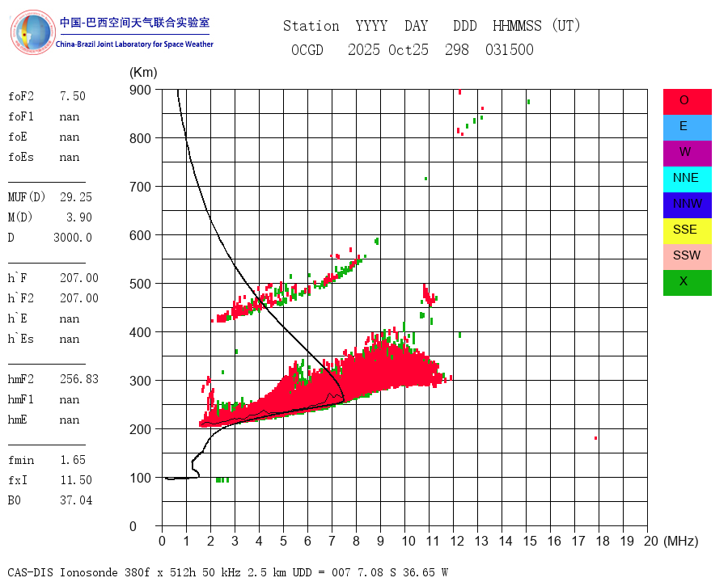The image size is (728, 582).
Task: Click the UT time 031500
Action: (510, 49)
